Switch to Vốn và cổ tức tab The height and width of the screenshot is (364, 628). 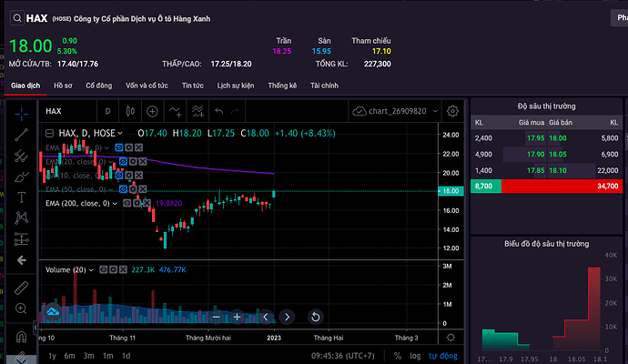[x=147, y=86]
